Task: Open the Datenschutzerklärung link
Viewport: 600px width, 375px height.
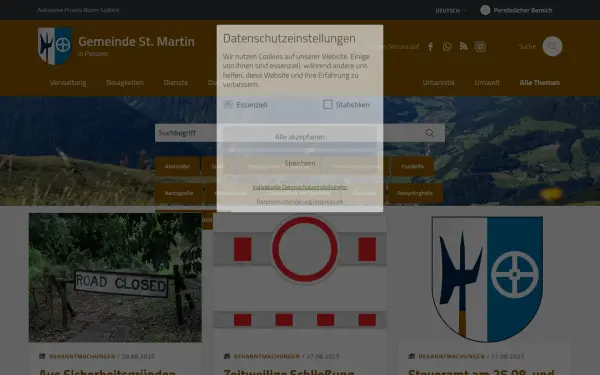Action: [x=284, y=202]
